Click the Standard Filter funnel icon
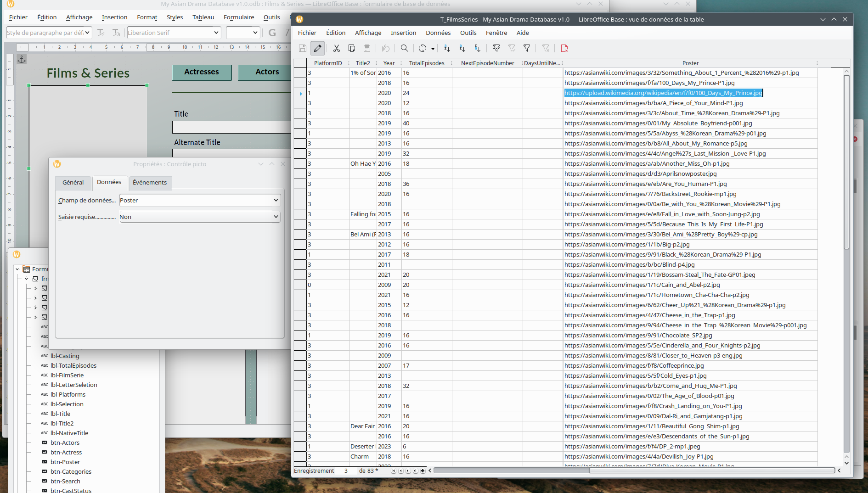Viewport: 868px width, 493px height. pos(527,48)
